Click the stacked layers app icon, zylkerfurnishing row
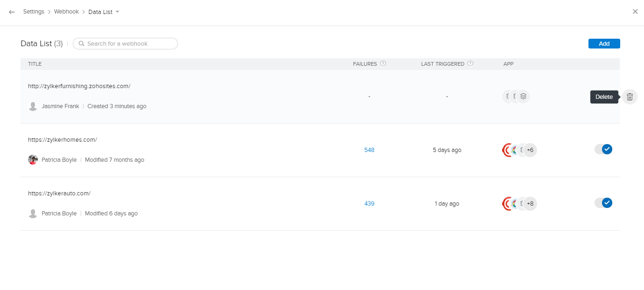 click(524, 97)
